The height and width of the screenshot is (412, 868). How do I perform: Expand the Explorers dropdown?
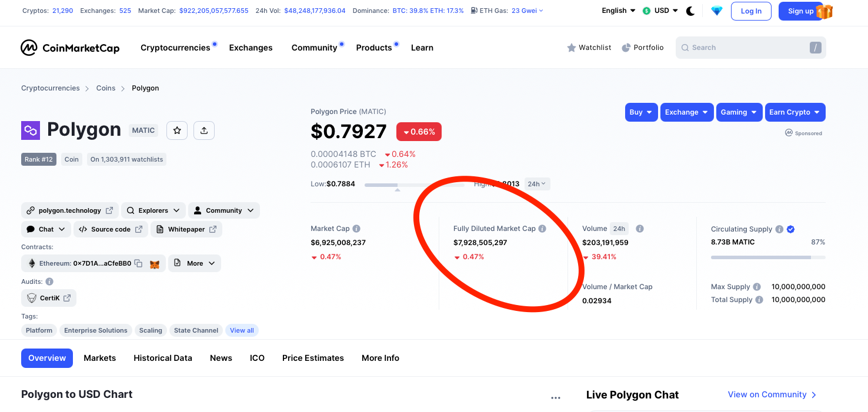point(153,210)
